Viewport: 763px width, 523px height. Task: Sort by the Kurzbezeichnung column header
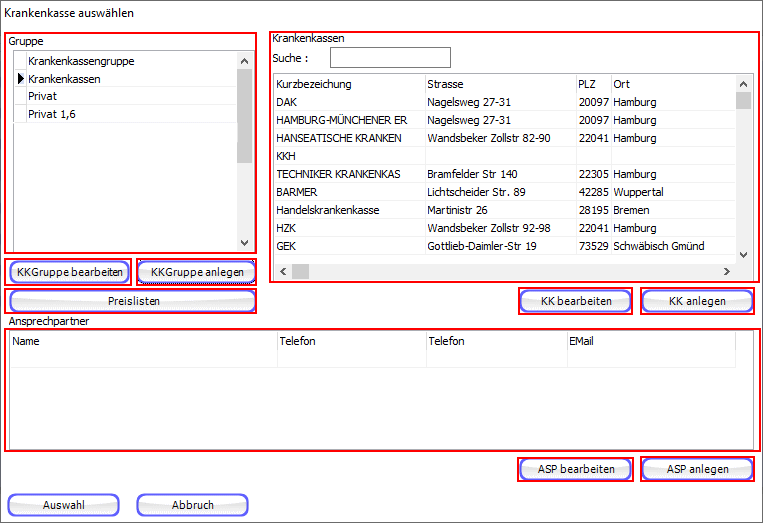(x=314, y=84)
